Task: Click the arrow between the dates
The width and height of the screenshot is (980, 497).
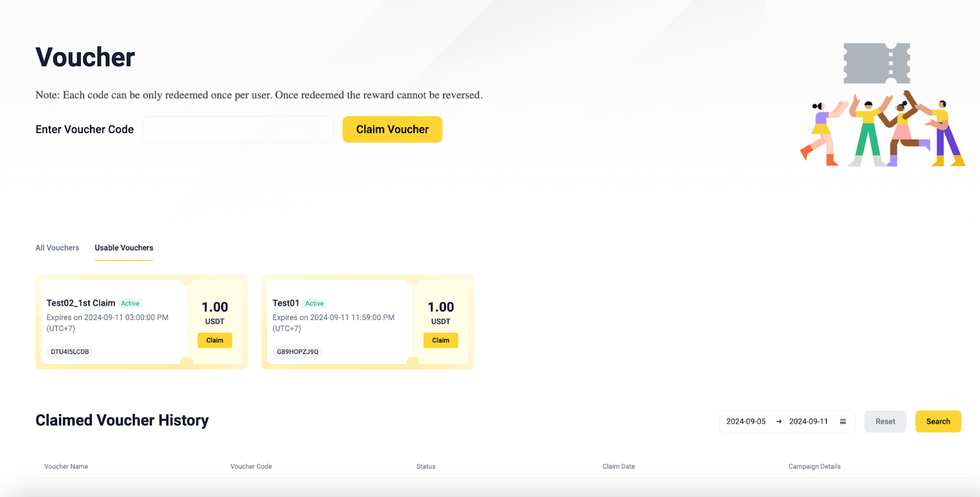Action: (778, 422)
